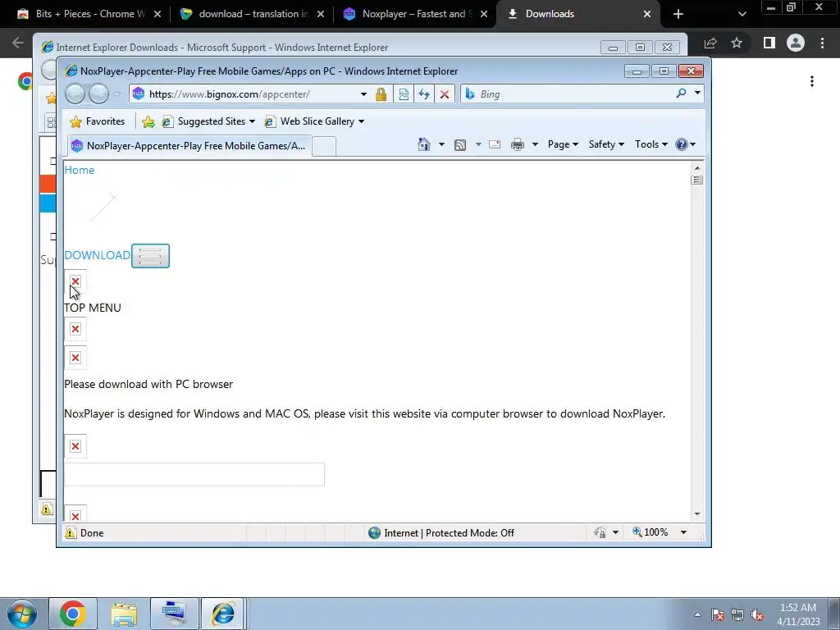Click the RSS Feeds icon

coord(459,144)
